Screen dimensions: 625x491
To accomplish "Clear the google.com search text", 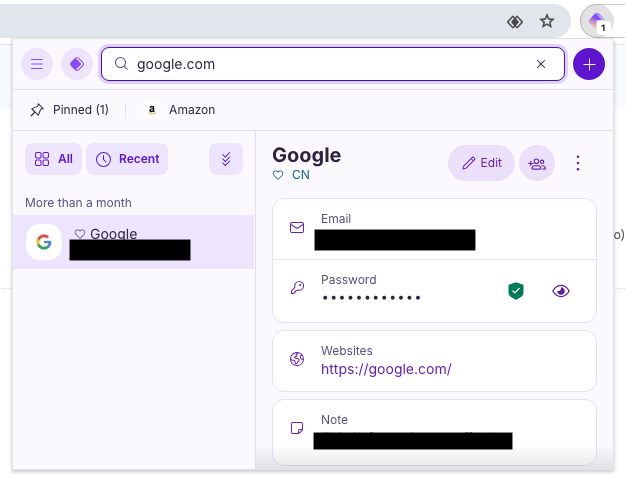I will point(540,64).
